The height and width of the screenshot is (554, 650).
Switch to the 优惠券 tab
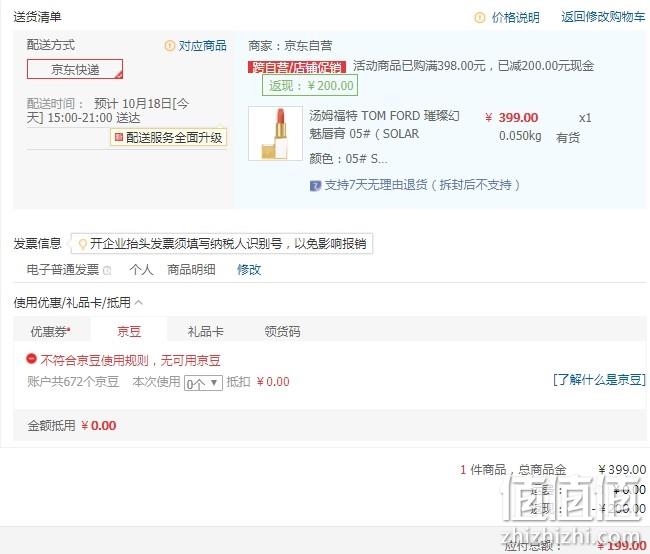pyautogui.click(x=51, y=331)
